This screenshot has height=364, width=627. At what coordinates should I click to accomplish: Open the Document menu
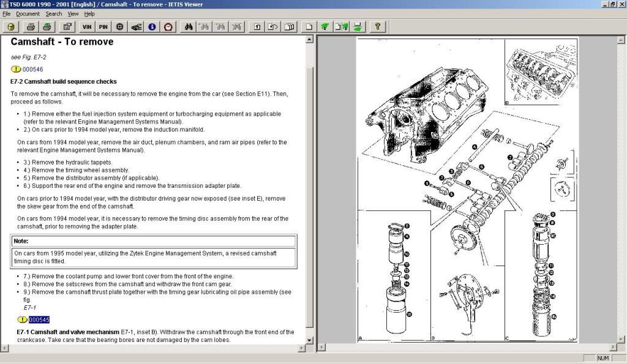(28, 13)
